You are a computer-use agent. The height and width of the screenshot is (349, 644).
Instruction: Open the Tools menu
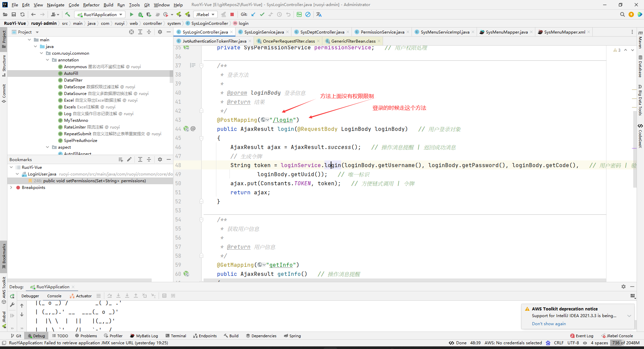[134, 5]
